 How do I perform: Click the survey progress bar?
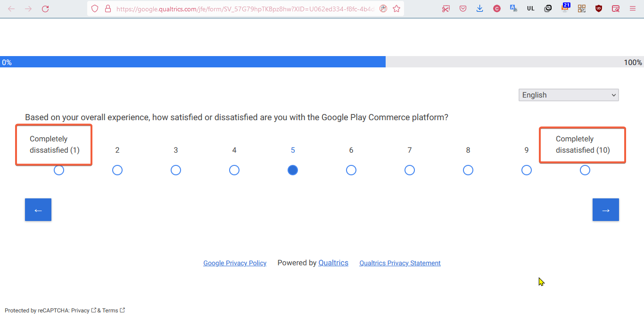322,62
